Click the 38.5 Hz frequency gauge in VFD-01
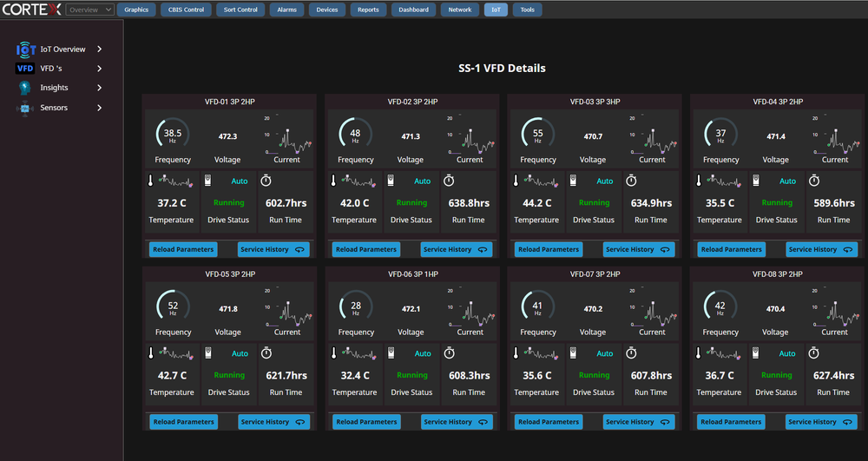 172,134
